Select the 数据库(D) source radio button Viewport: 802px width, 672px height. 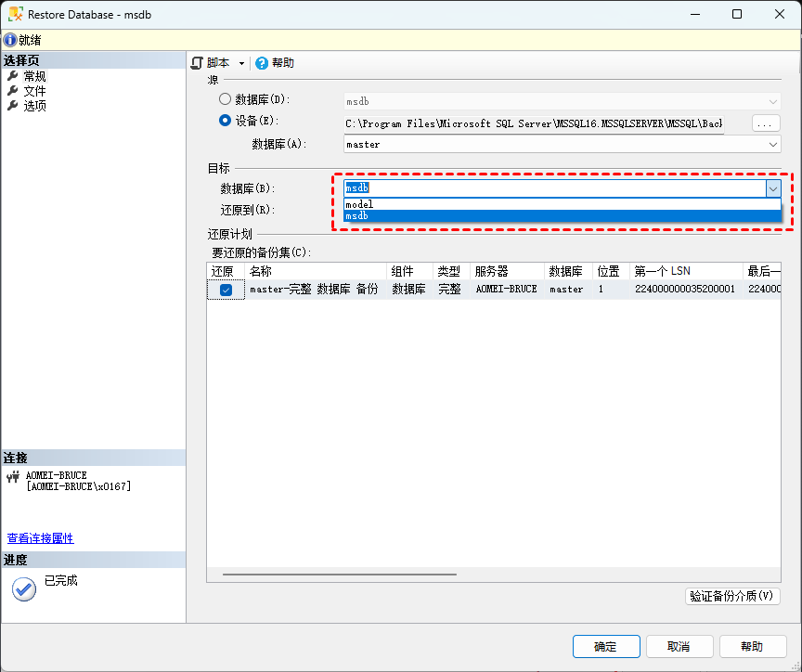225,99
